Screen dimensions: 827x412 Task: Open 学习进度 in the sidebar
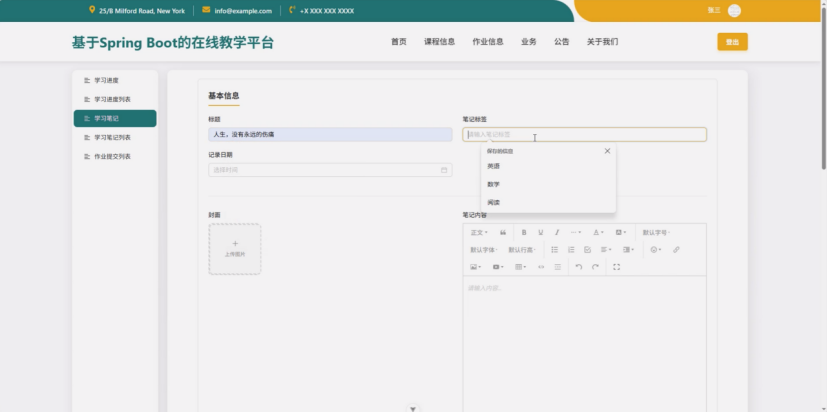click(115, 81)
